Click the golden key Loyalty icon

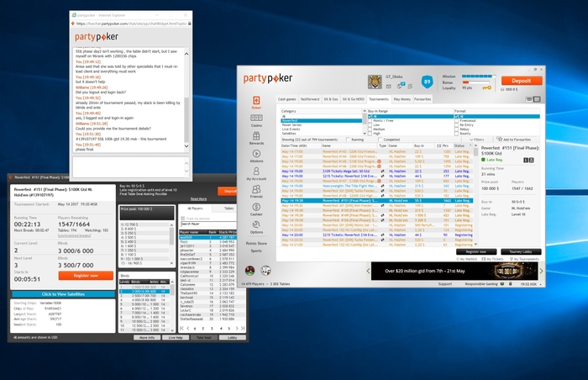tap(486, 88)
